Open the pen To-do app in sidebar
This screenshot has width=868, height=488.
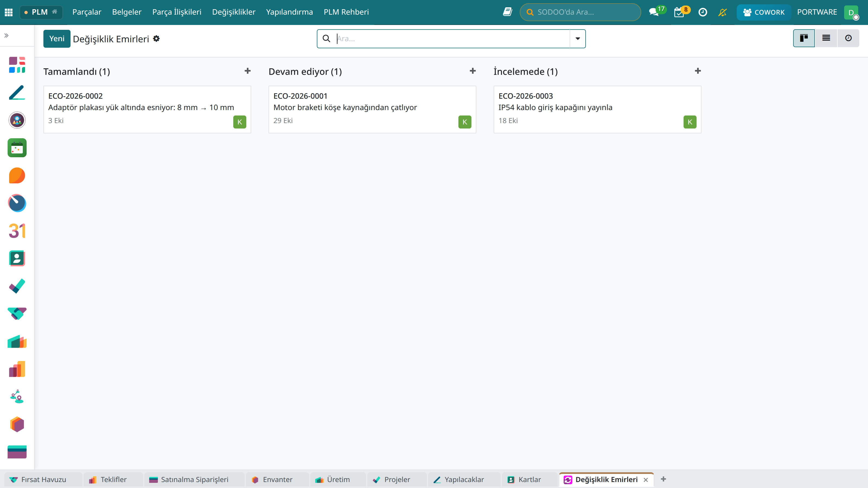click(x=17, y=93)
